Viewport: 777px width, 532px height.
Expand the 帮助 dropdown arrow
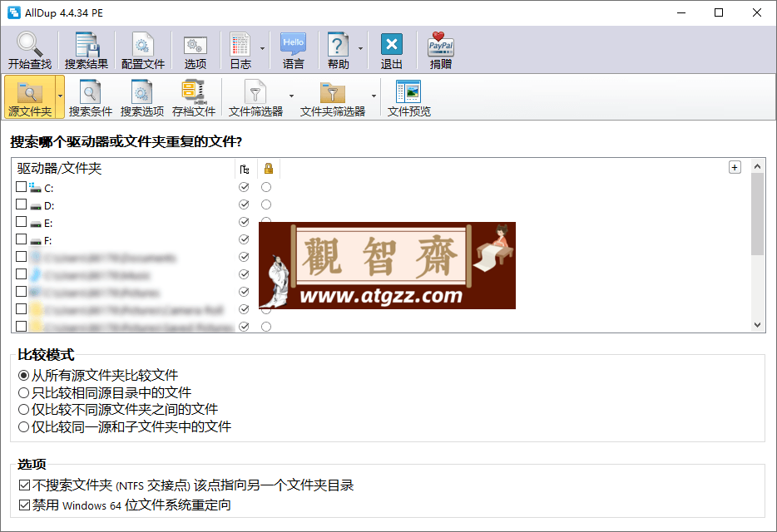point(360,48)
